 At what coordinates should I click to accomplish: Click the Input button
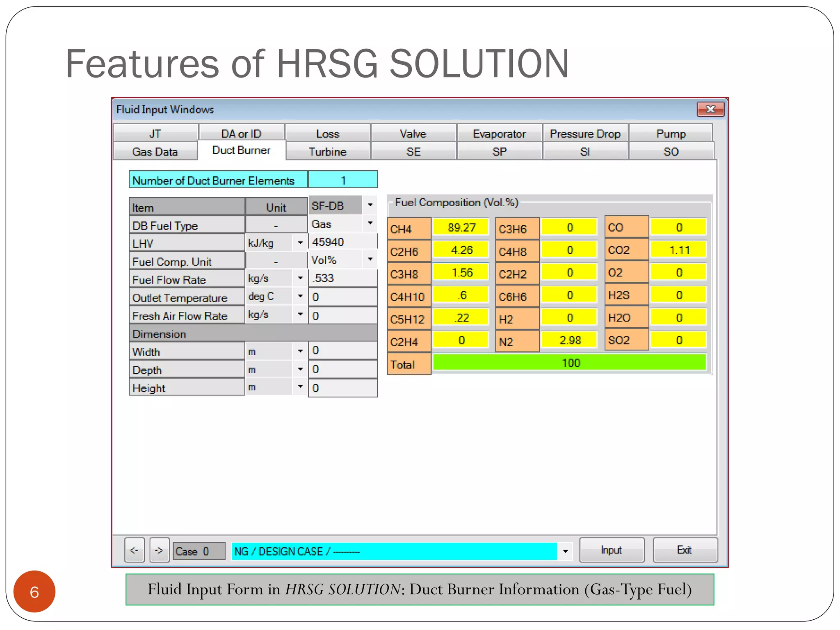click(x=612, y=550)
